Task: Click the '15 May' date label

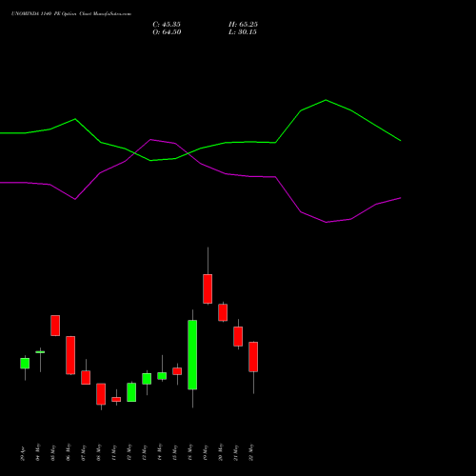Action: [x=175, y=452]
